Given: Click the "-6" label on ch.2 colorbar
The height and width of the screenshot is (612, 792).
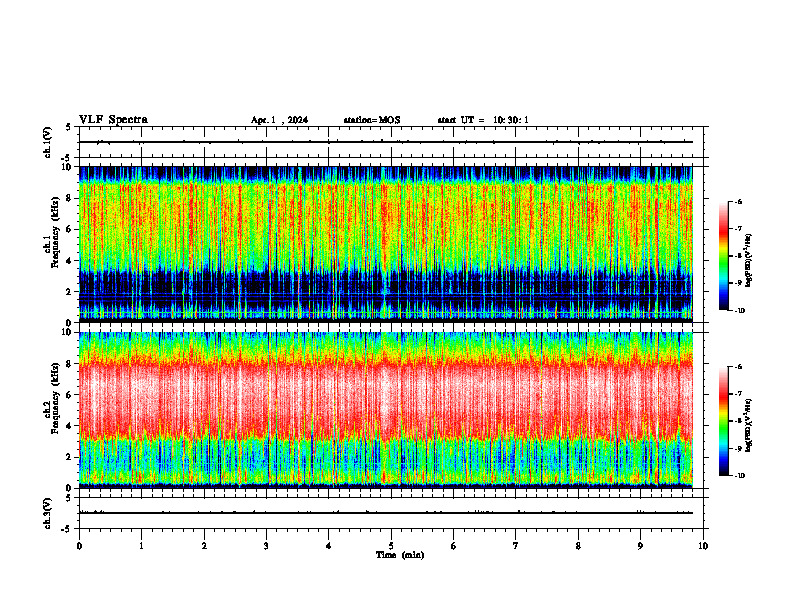Looking at the screenshot, I should pos(739,367).
